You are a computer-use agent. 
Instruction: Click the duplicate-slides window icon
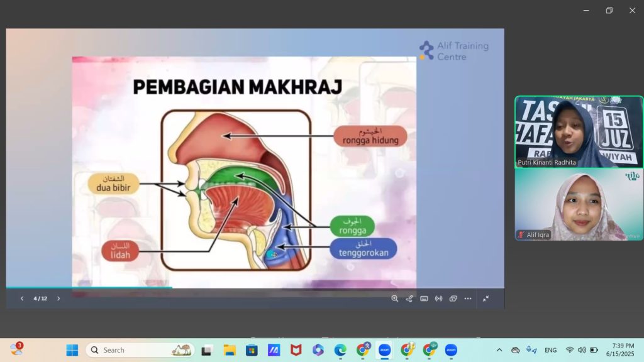point(453,299)
